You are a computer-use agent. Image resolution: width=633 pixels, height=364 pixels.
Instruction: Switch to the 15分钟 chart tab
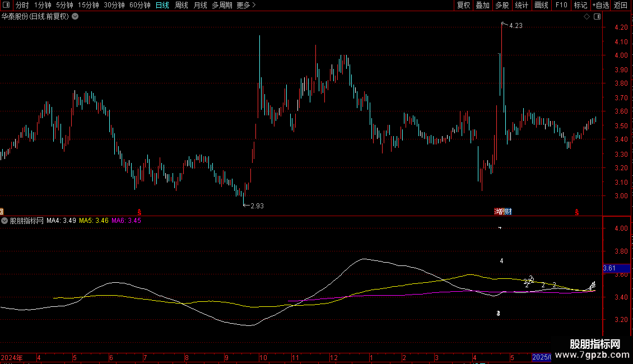click(88, 5)
